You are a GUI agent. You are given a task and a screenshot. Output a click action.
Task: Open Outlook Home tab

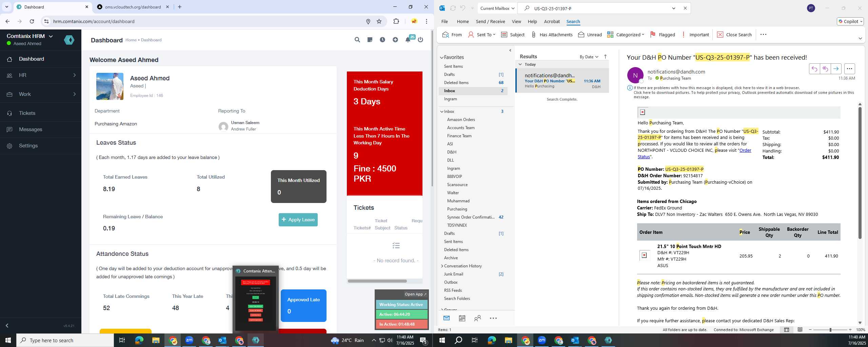(463, 21)
